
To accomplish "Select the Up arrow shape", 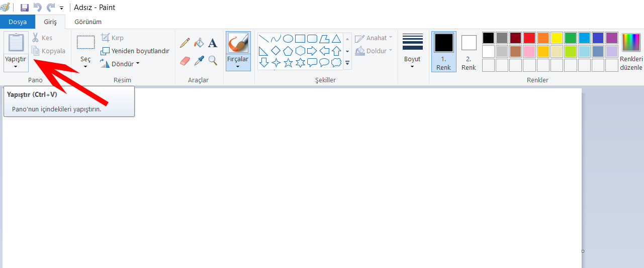I will tap(336, 51).
